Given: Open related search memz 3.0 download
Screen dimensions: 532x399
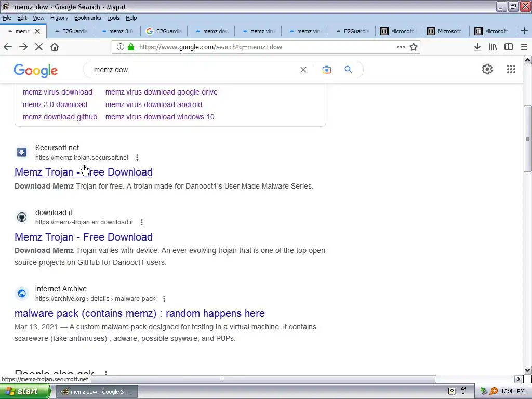Looking at the screenshot, I should click(x=55, y=104).
